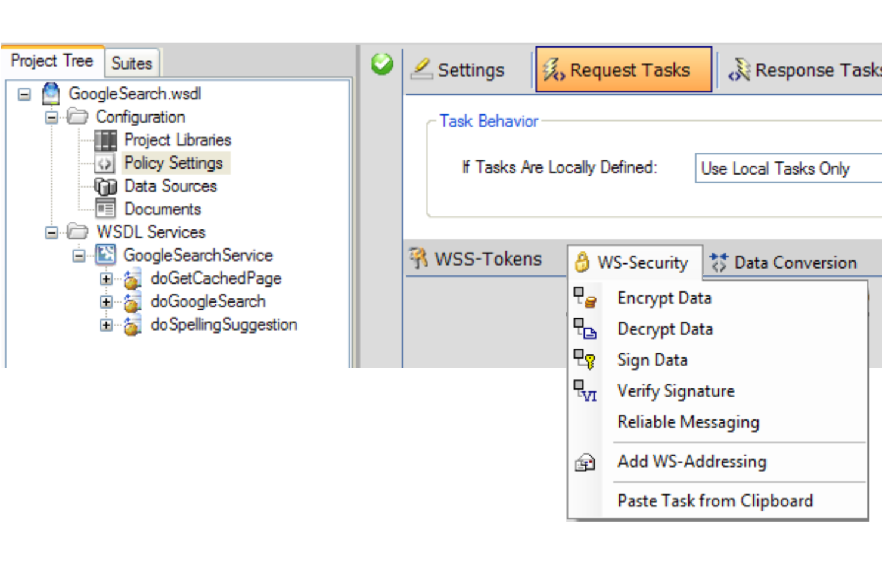Select Project Libraries in the tree
The image size is (882, 588).
point(178,140)
